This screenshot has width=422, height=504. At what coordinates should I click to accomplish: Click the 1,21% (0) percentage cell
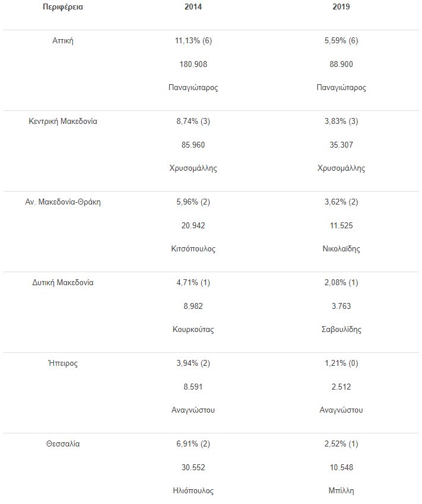pyautogui.click(x=341, y=363)
